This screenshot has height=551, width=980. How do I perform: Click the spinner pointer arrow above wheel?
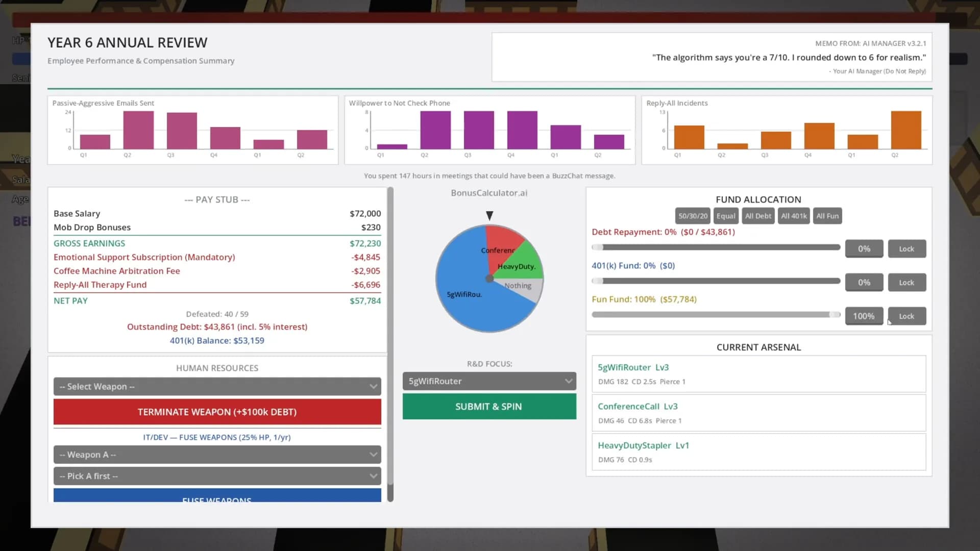pyautogui.click(x=489, y=216)
